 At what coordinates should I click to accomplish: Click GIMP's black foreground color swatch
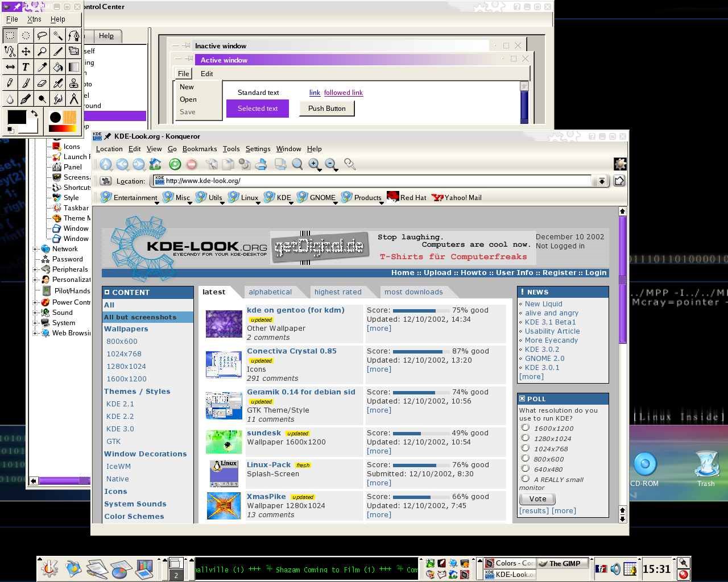pyautogui.click(x=16, y=117)
